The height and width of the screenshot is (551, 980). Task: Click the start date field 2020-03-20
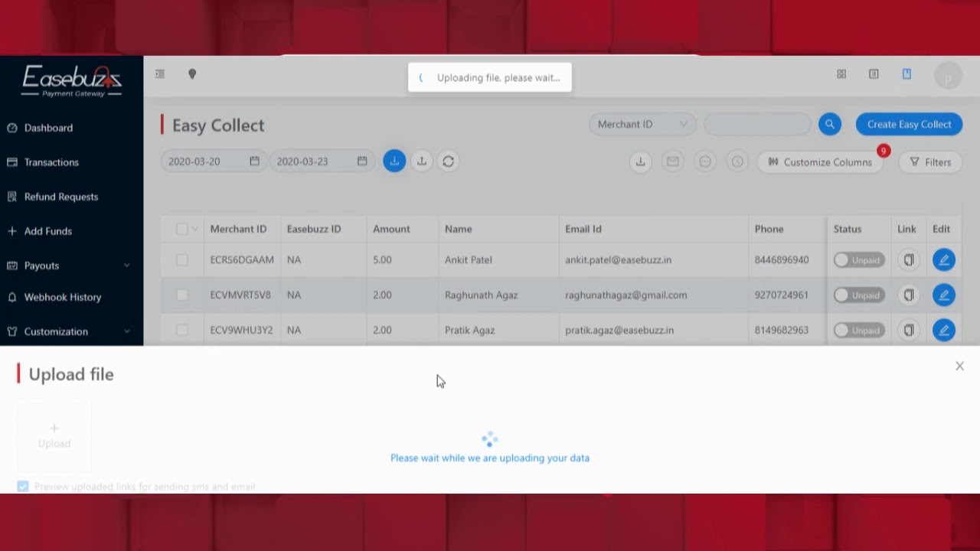pos(214,161)
